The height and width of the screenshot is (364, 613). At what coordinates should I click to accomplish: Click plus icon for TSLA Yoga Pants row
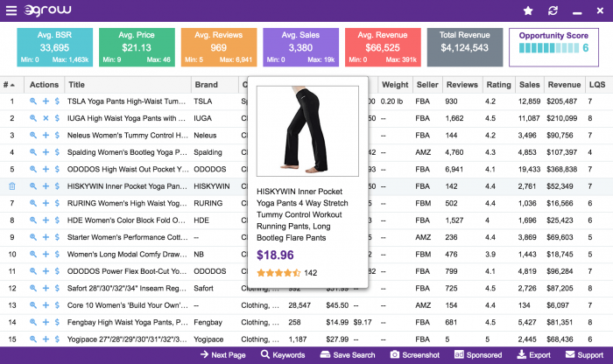click(x=46, y=101)
